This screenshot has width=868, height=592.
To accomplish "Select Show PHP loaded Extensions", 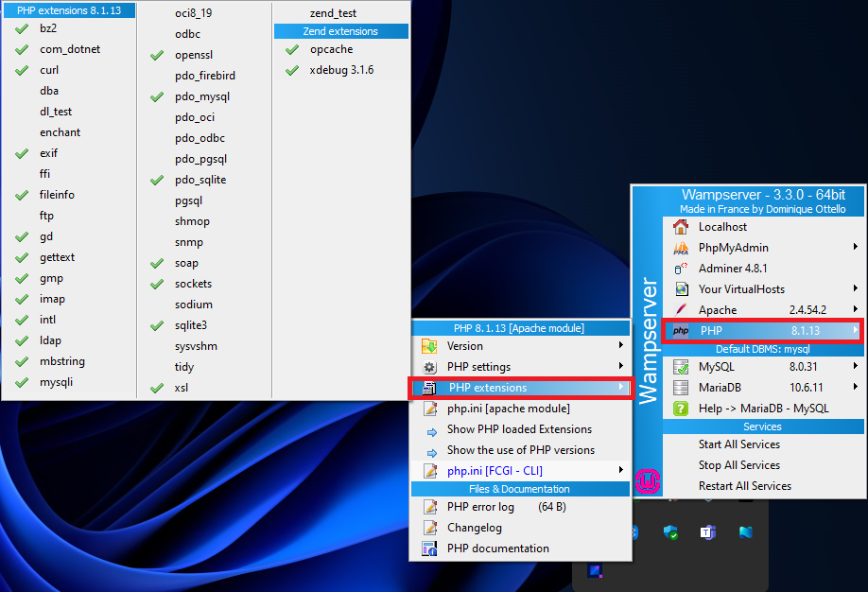I will point(521,429).
